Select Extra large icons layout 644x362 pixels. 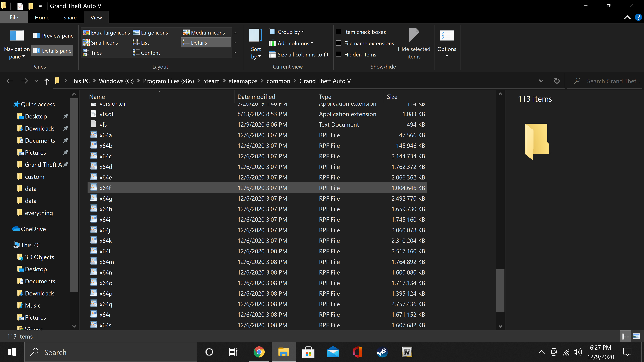106,33
